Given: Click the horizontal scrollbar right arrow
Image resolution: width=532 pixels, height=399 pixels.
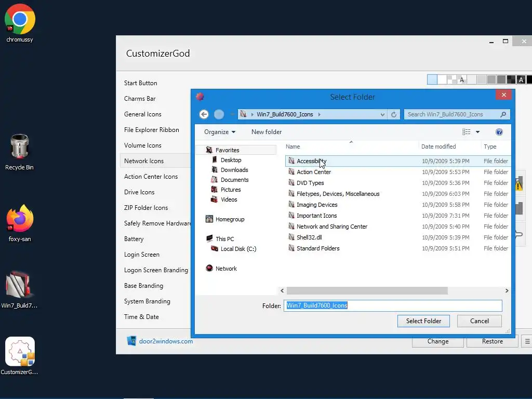Looking at the screenshot, I should point(507,291).
